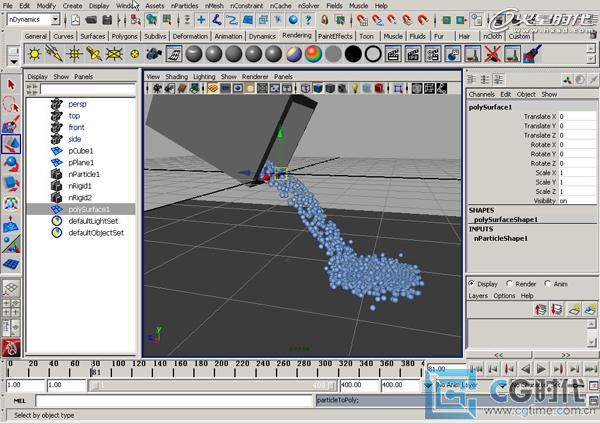Select polySurfaceShape1 under SHAPES
This screenshot has height=424, width=600.
506,219
